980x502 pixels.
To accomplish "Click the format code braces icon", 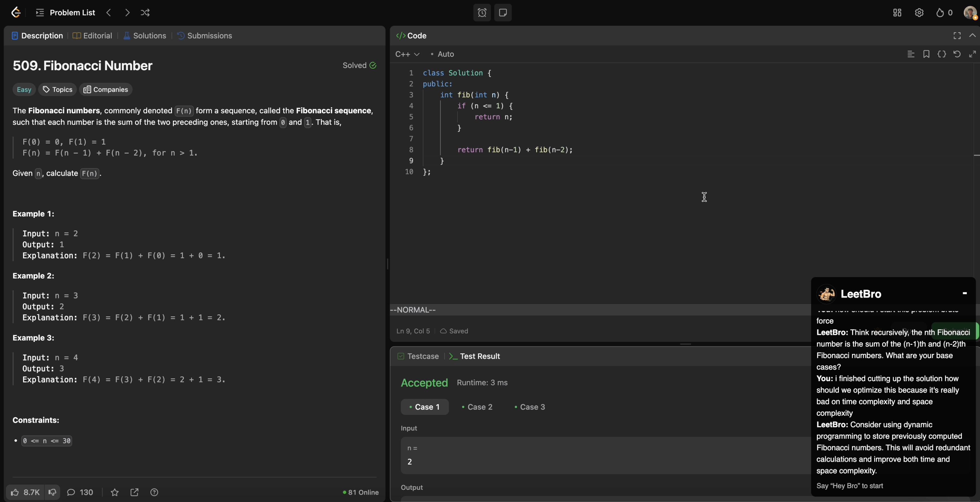I will click(942, 54).
